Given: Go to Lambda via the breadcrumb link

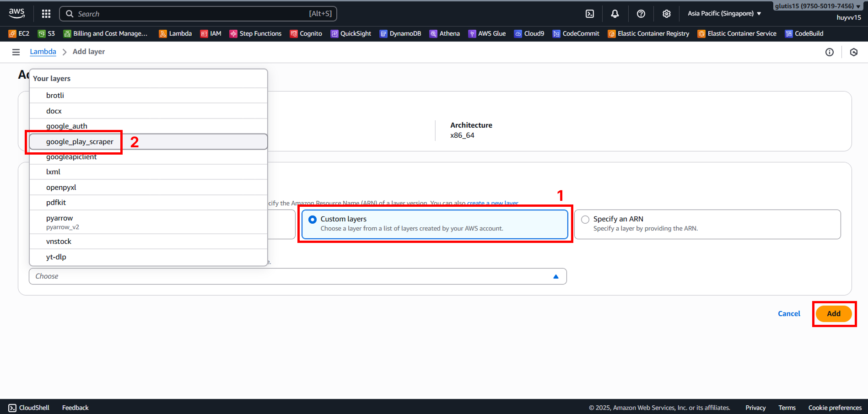Looking at the screenshot, I should (x=43, y=52).
